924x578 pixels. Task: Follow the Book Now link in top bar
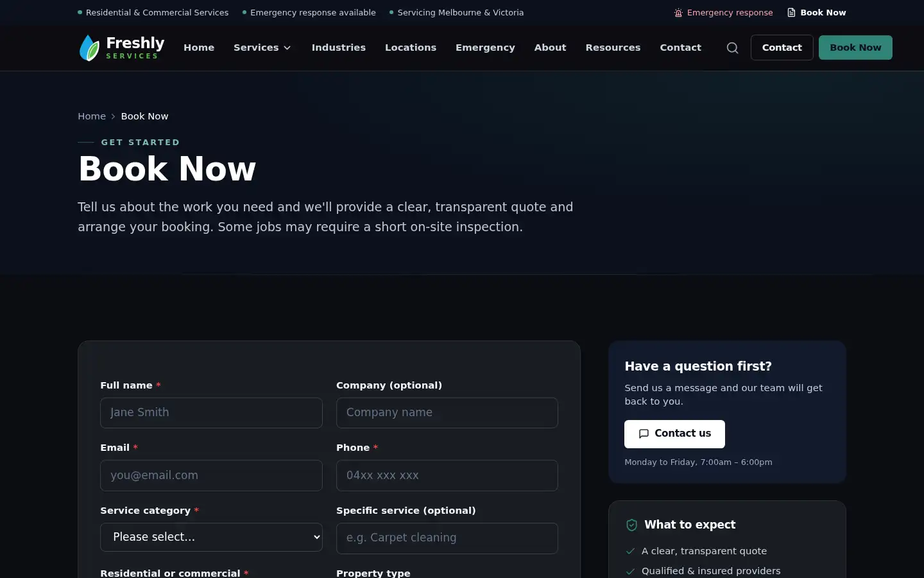tap(817, 13)
